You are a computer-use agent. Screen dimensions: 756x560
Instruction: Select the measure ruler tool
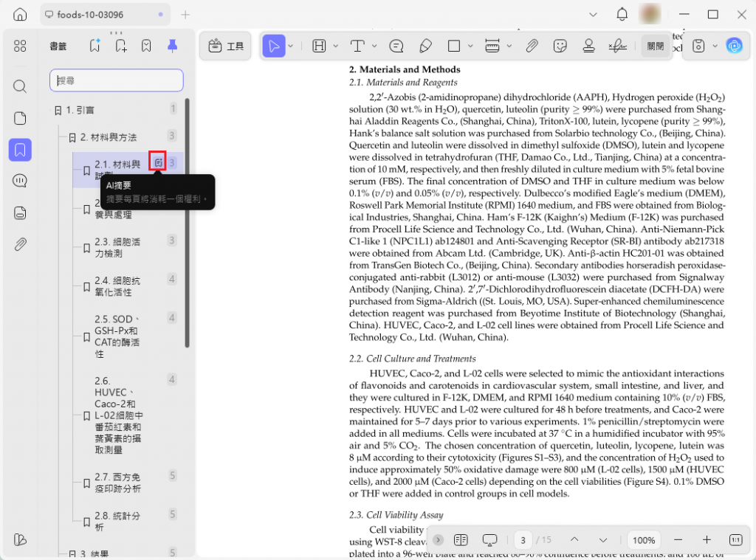[492, 46]
